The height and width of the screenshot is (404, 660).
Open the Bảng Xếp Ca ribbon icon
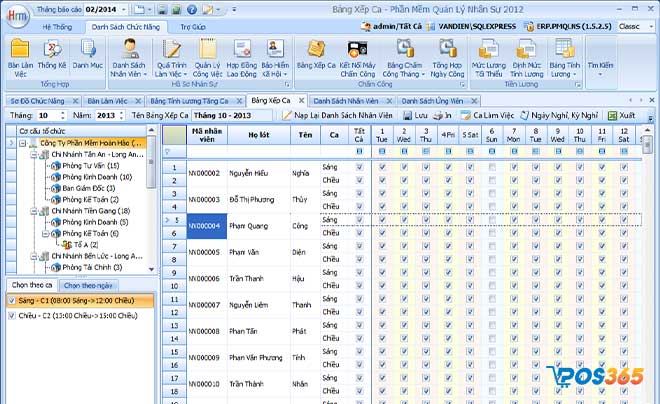[x=316, y=55]
